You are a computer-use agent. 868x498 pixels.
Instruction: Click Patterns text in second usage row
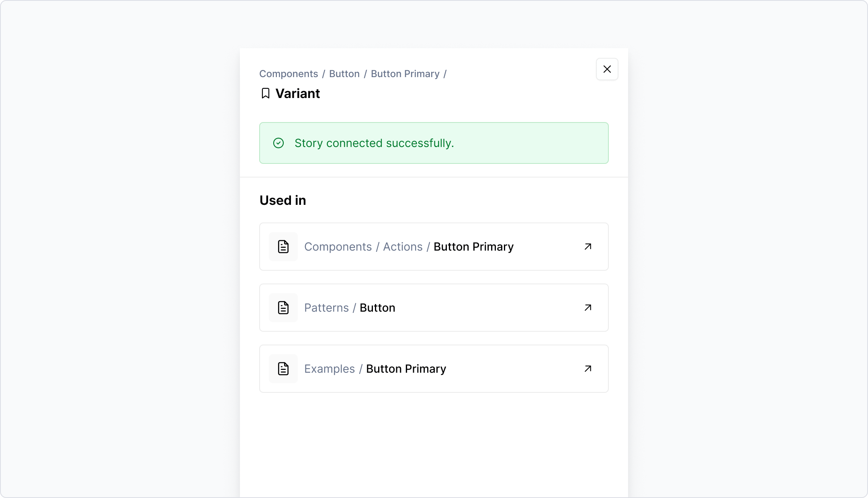pos(326,308)
